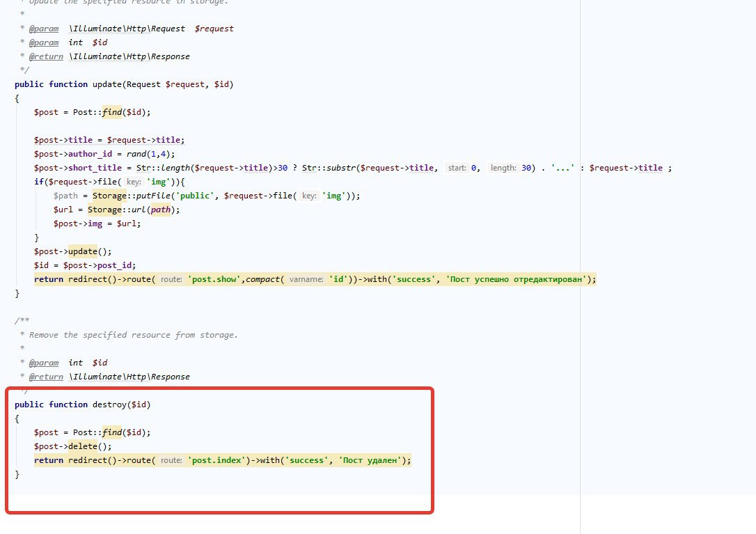The image size is (756, 534).
Task: Click the \Illuminate\Http\Request type in docblock
Action: tap(127, 29)
